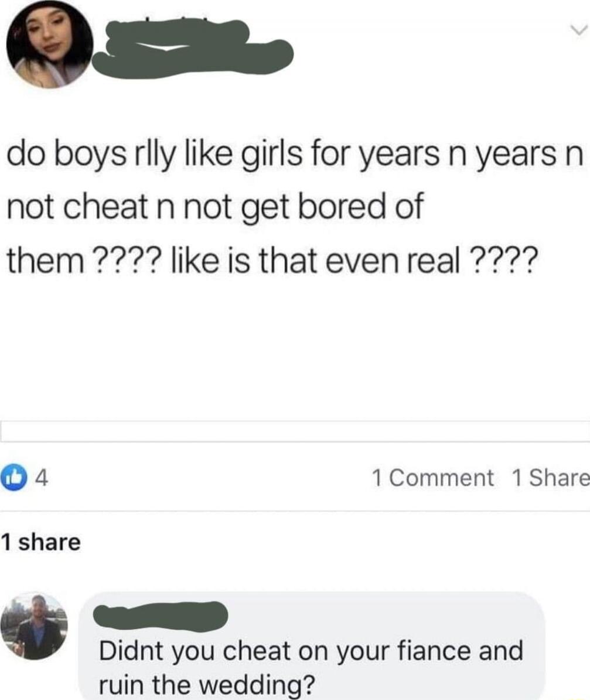Click the thumbs-up icon beside 4
Screen dimensions: 590x700
point(13,477)
